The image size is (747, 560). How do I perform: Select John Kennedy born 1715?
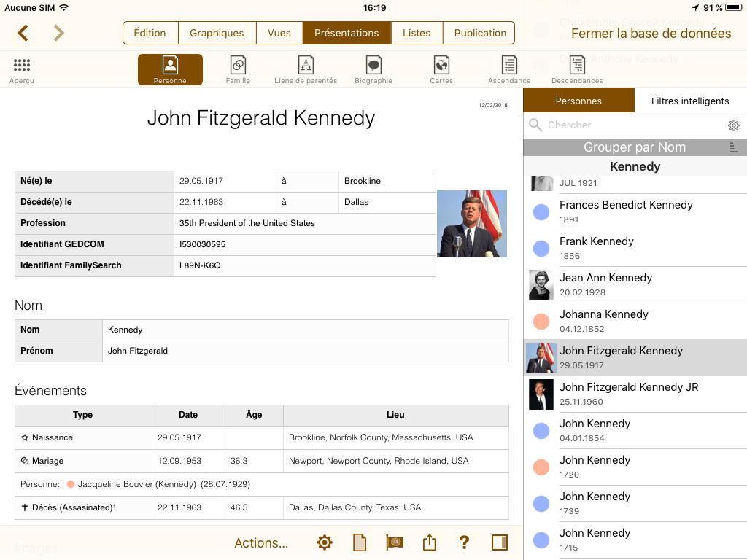[635, 540]
